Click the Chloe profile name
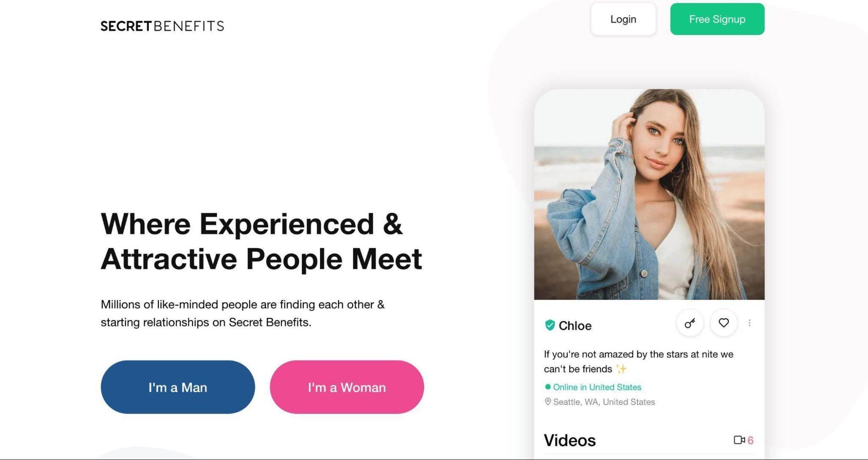The image size is (868, 460). [x=575, y=326]
